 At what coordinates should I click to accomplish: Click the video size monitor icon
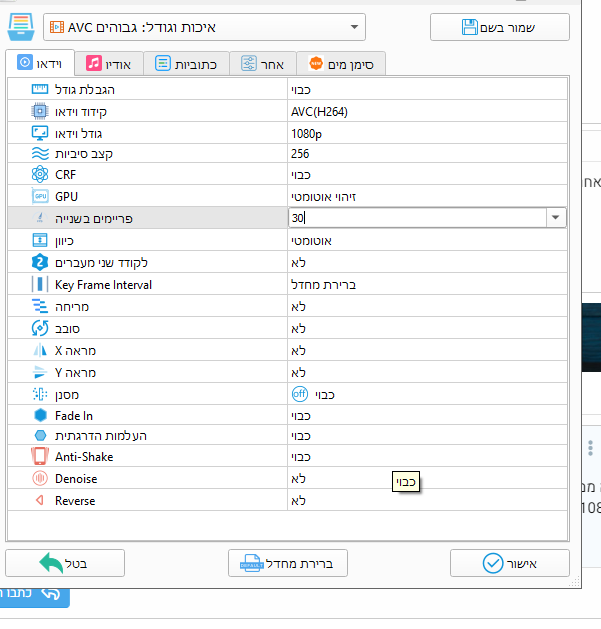40,133
